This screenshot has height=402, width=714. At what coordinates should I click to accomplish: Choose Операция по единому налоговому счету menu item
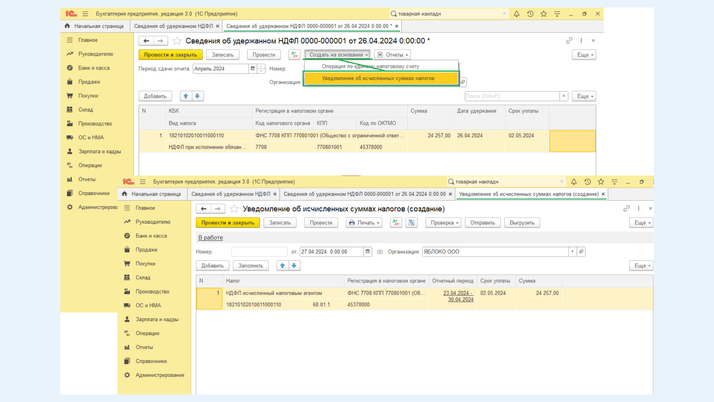coord(370,66)
